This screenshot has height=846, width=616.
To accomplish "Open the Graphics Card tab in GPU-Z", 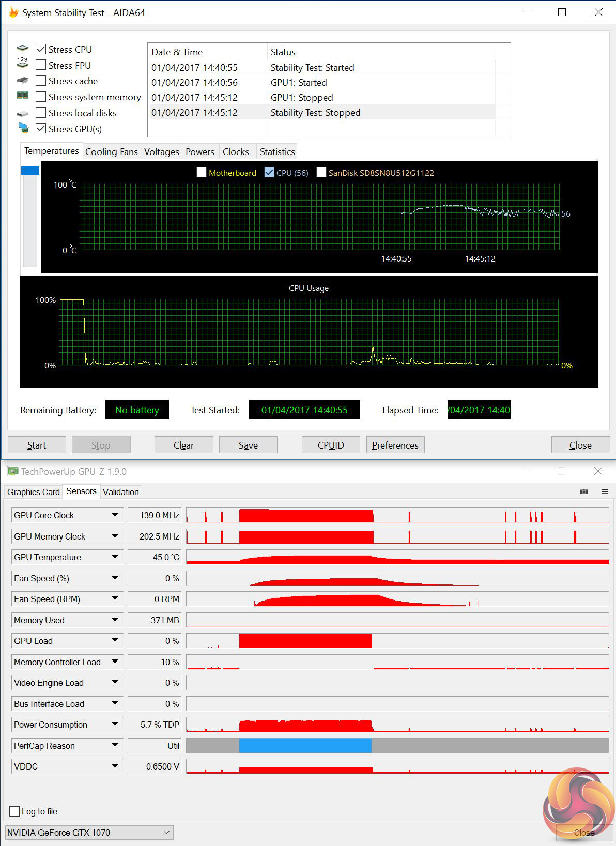I will tap(34, 492).
